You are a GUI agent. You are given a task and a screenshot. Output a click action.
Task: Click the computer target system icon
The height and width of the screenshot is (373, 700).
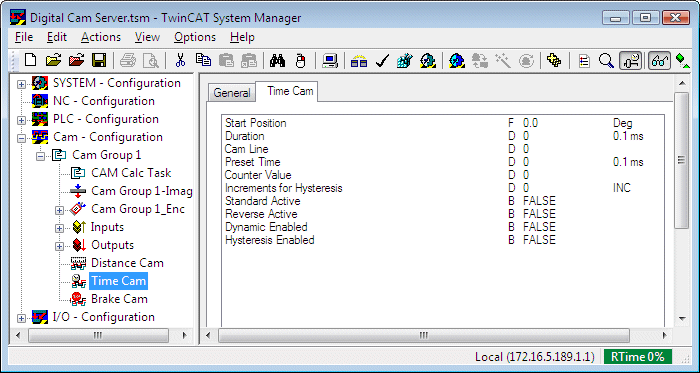click(x=330, y=60)
